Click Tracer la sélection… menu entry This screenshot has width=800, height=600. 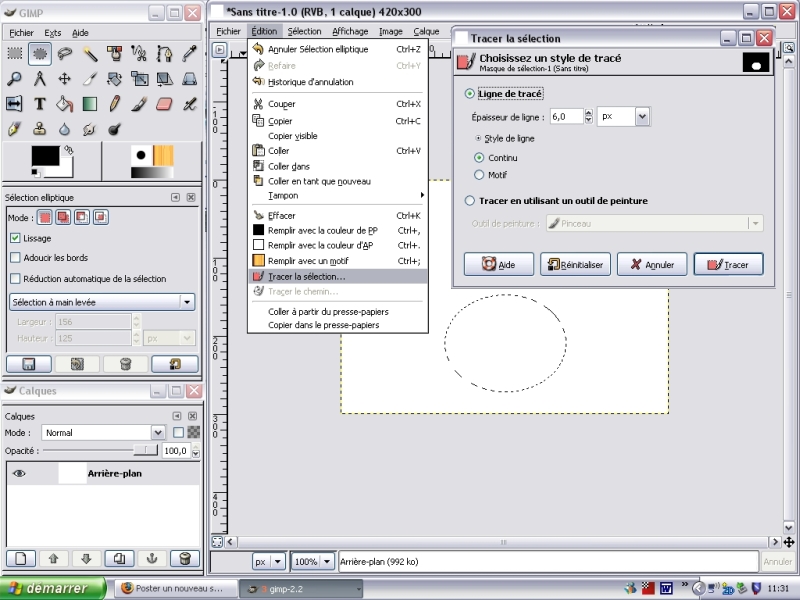pyautogui.click(x=338, y=277)
